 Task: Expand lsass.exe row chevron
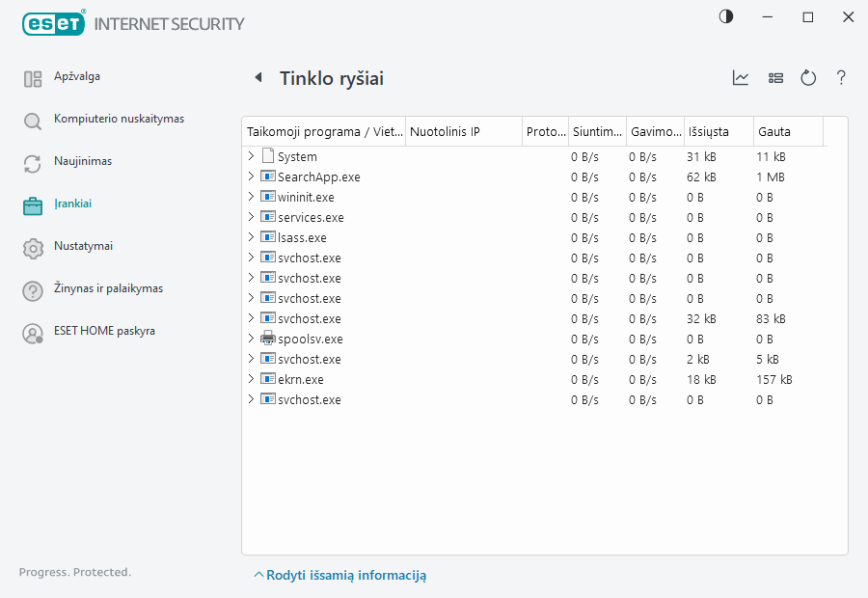252,237
